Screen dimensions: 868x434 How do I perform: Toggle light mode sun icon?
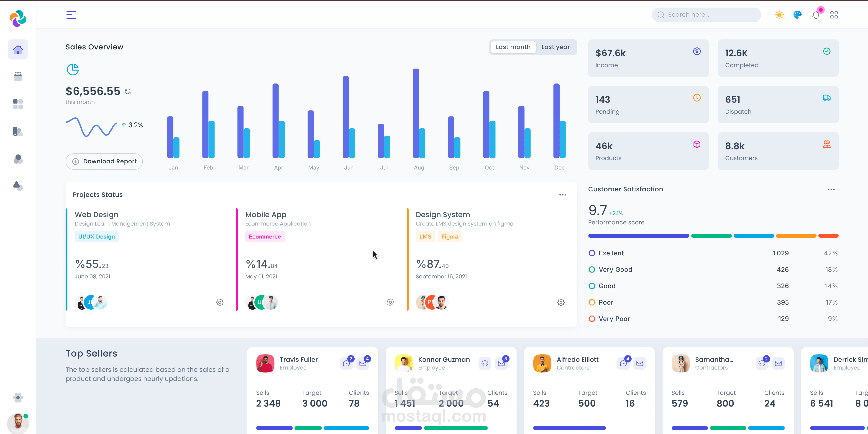tap(779, 15)
